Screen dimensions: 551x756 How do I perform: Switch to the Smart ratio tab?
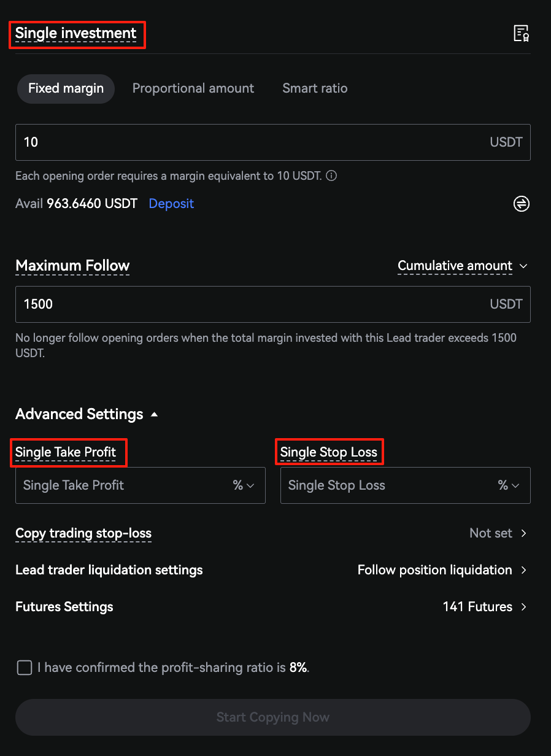(315, 88)
